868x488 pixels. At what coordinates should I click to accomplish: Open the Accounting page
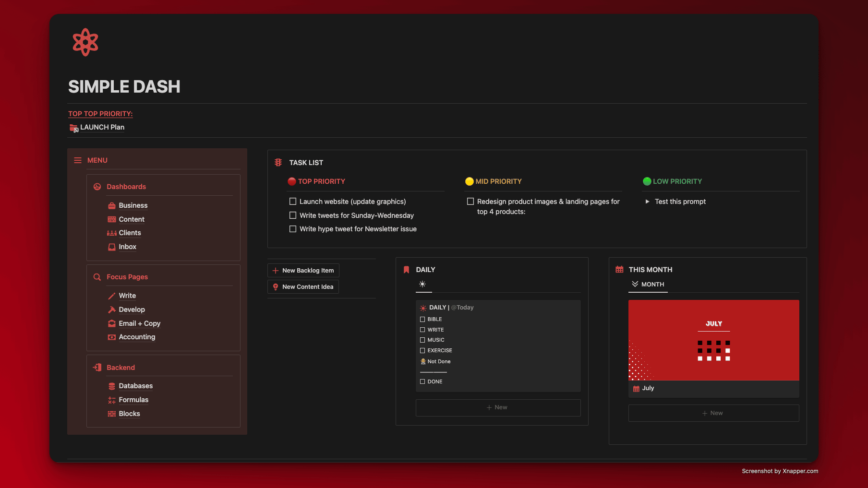click(137, 337)
